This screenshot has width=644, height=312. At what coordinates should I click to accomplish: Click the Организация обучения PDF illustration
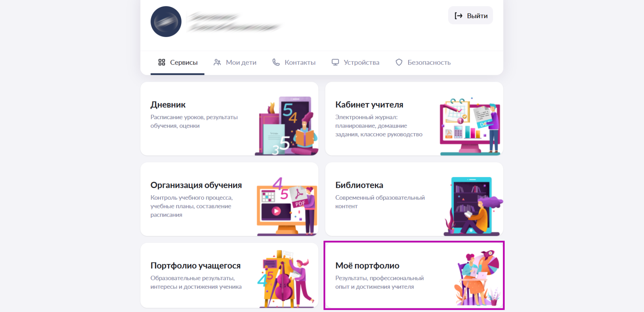click(x=287, y=206)
